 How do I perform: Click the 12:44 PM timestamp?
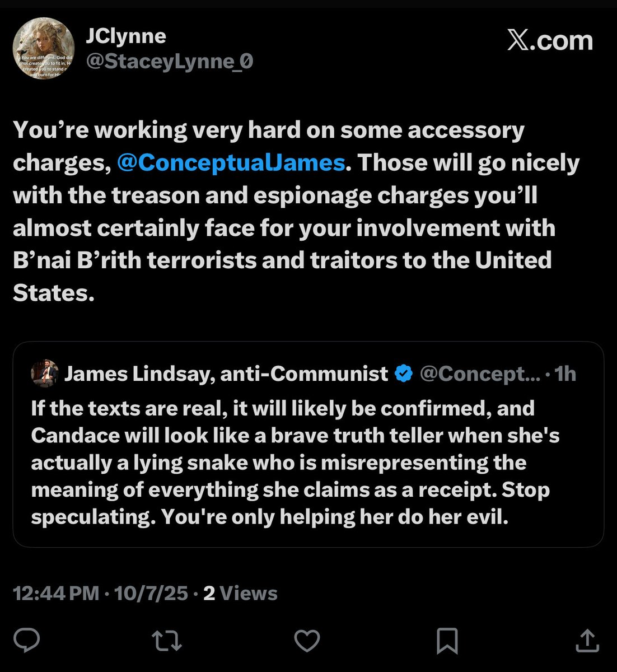coord(56,593)
